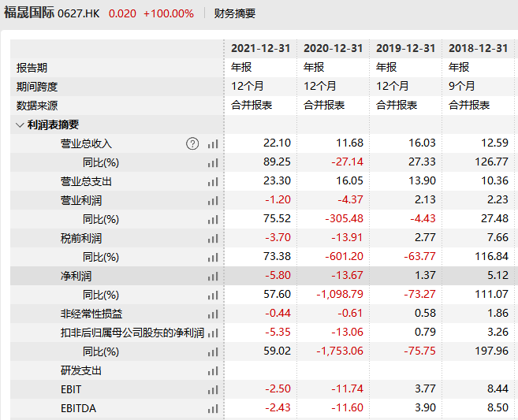
Task: Select the 税前利润 row label
Action: [81, 238]
